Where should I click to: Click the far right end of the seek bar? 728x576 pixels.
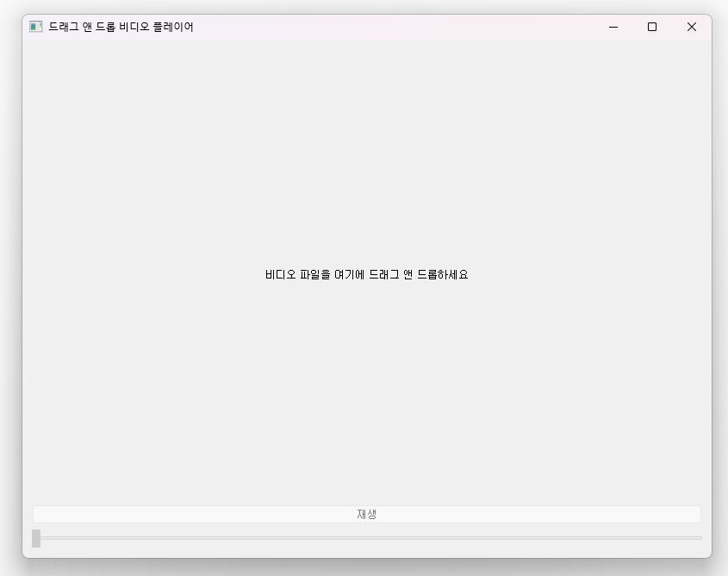click(x=698, y=538)
